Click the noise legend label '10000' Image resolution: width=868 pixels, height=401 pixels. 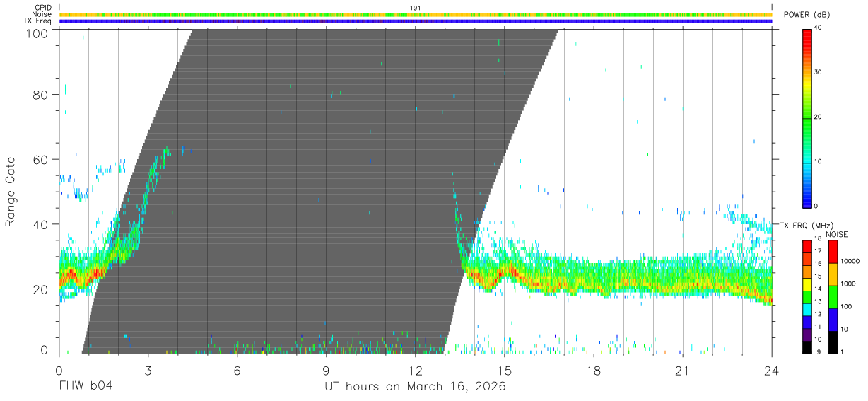(849, 262)
